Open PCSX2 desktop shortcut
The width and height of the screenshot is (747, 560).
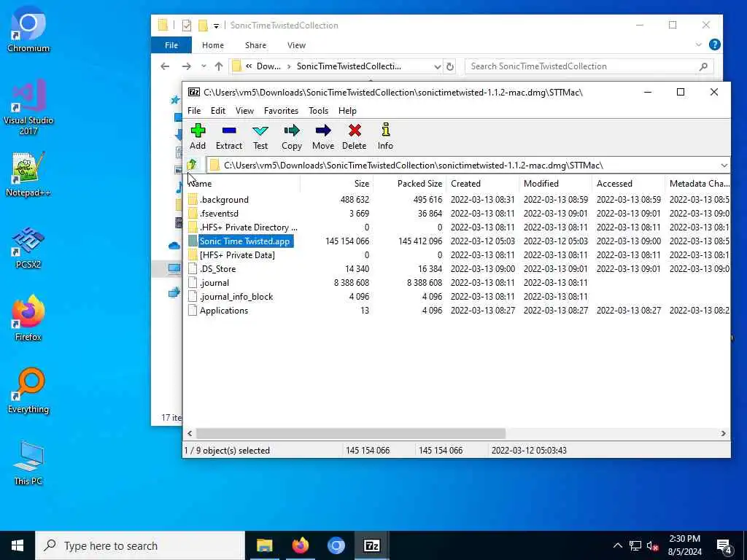[28, 248]
